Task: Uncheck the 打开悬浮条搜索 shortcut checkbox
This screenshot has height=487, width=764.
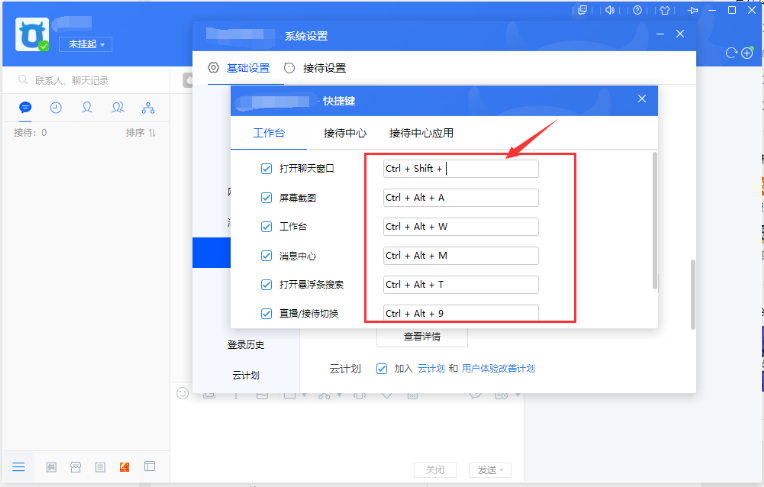Action: (267, 284)
